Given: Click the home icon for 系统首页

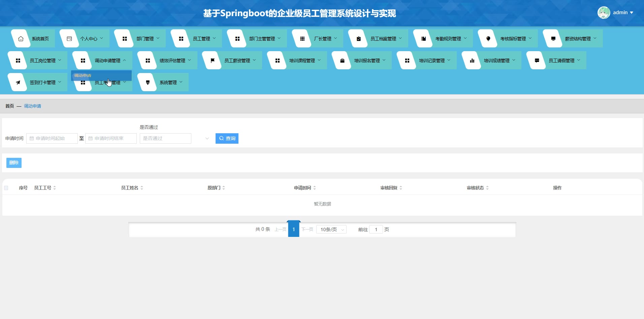Looking at the screenshot, I should (x=21, y=39).
